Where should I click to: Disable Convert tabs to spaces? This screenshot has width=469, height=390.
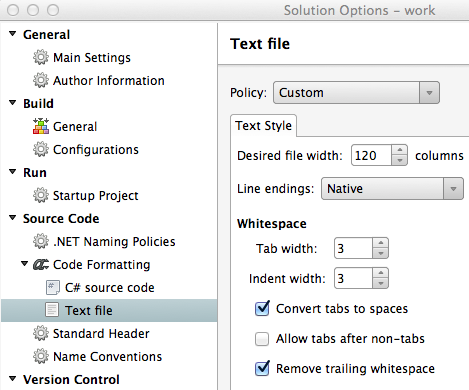262,309
